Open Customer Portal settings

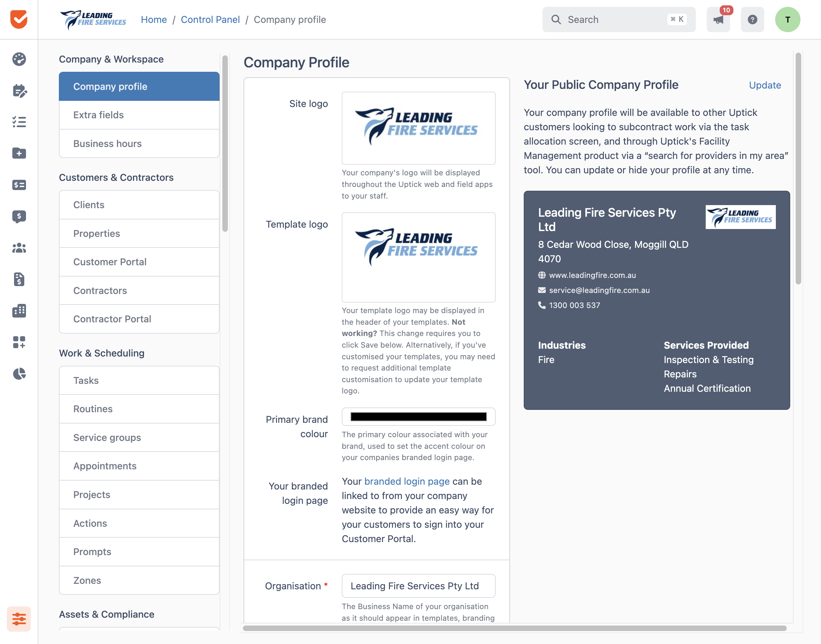pos(139,262)
